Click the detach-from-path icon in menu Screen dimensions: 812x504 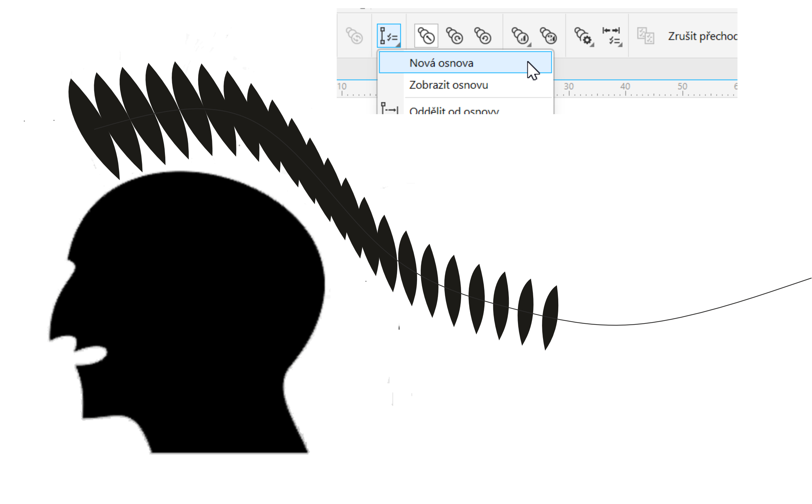point(390,109)
